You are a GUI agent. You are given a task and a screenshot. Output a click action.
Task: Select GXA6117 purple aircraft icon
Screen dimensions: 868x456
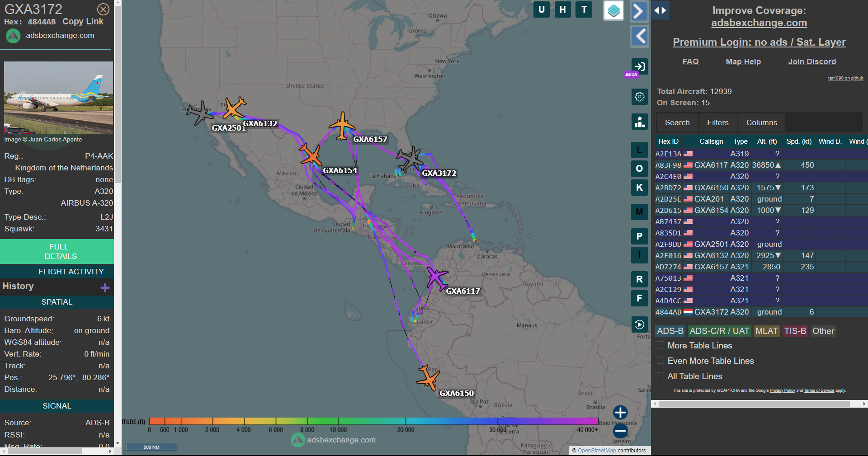[x=437, y=277]
